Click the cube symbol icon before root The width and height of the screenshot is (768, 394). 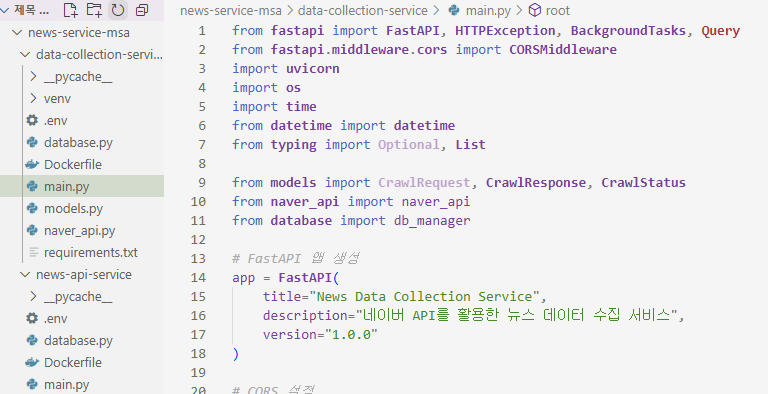tap(535, 10)
